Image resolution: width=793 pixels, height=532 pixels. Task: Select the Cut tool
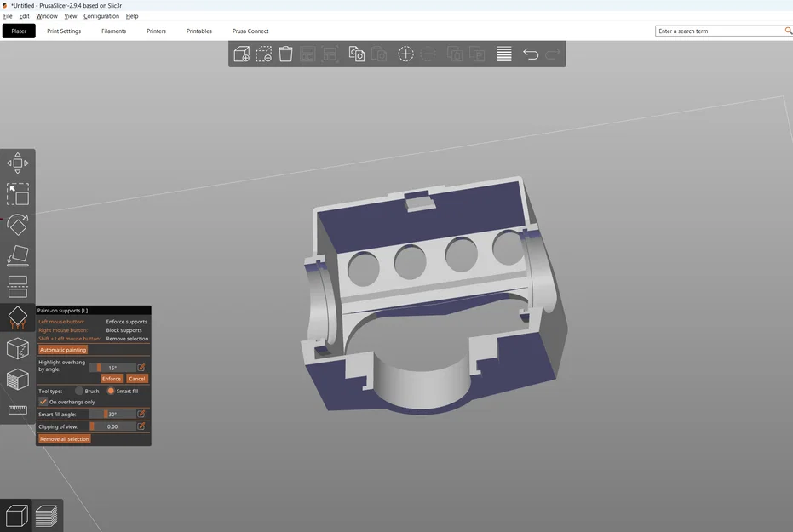click(x=18, y=287)
